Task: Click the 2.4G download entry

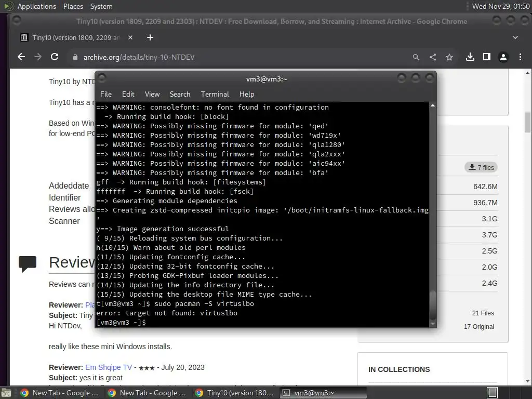Action: (489, 283)
